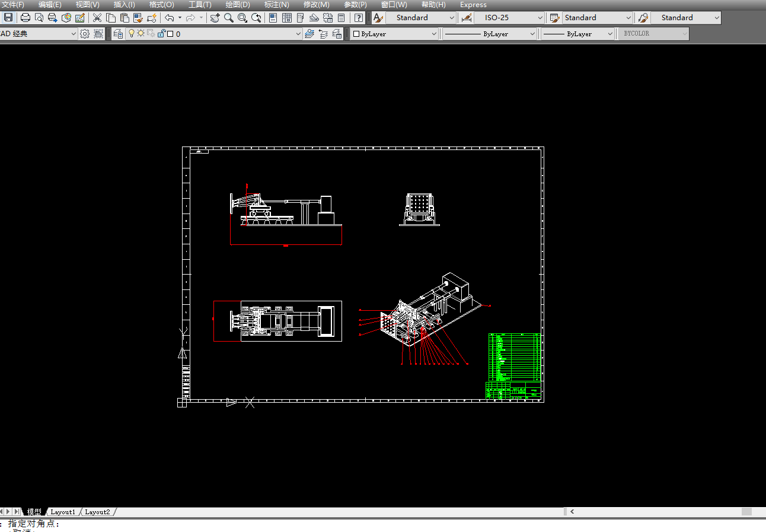Open the ISO-25 dimension style dropdown
Image resolution: width=766 pixels, height=532 pixels.
(509, 18)
